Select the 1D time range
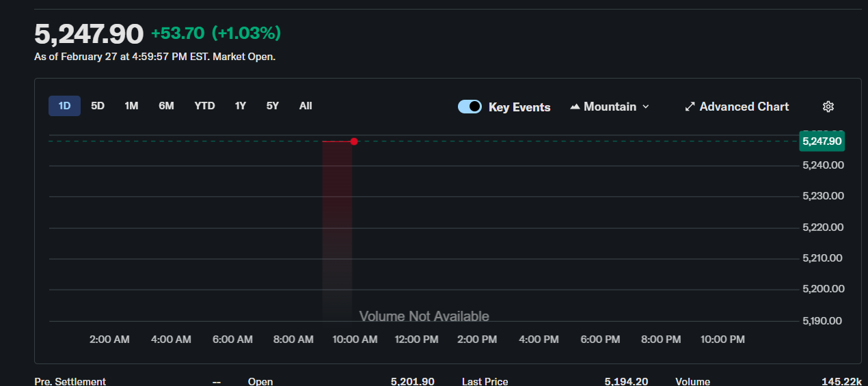 pyautogui.click(x=64, y=106)
